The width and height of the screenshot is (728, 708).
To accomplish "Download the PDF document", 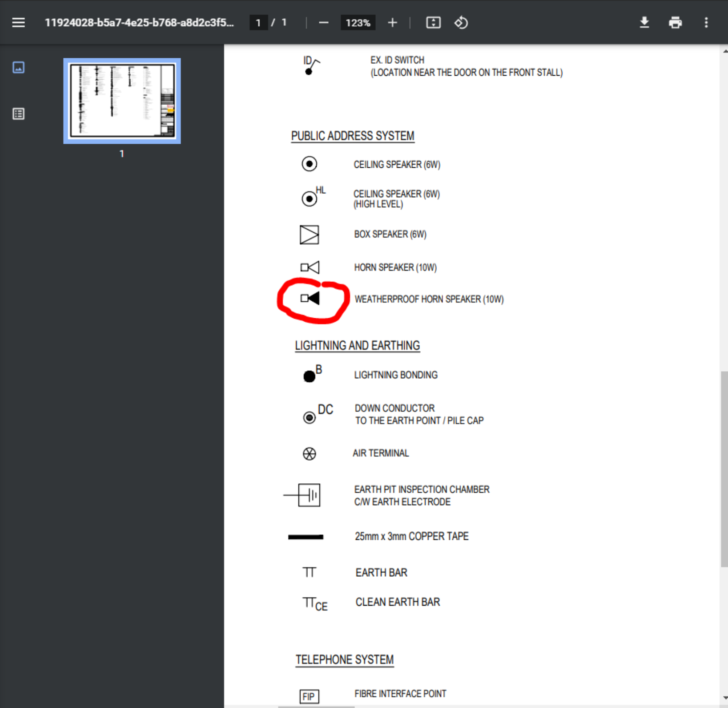I will [644, 22].
